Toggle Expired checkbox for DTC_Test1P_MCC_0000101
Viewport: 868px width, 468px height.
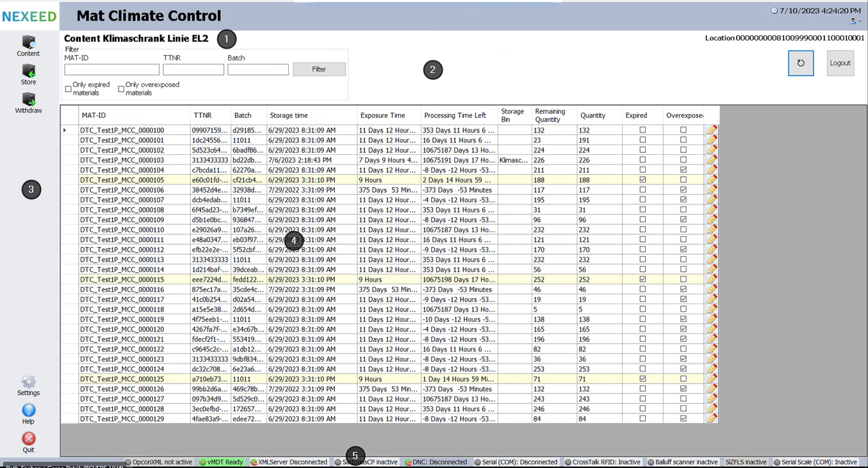643,140
